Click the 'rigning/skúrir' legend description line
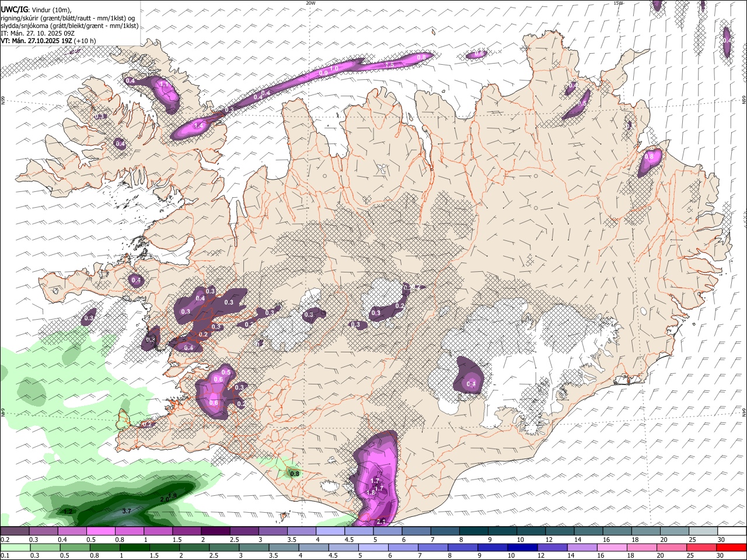747x560 pixels. [x=68, y=18]
